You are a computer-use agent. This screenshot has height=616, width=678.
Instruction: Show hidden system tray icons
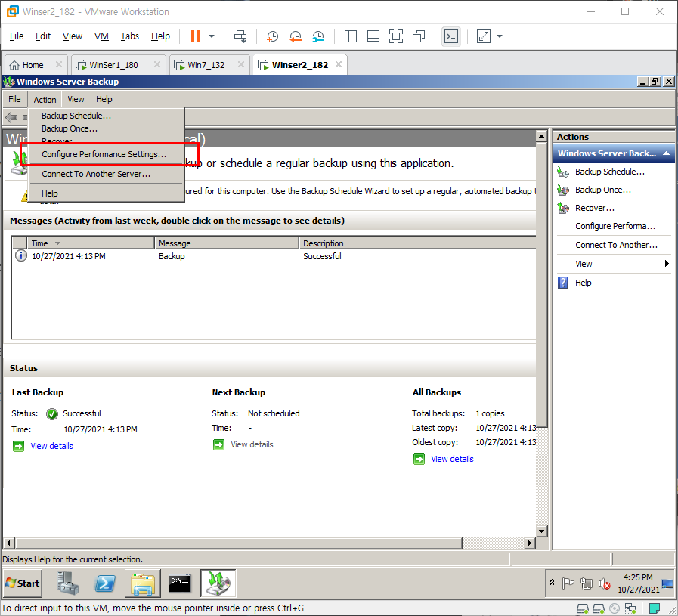(x=553, y=583)
